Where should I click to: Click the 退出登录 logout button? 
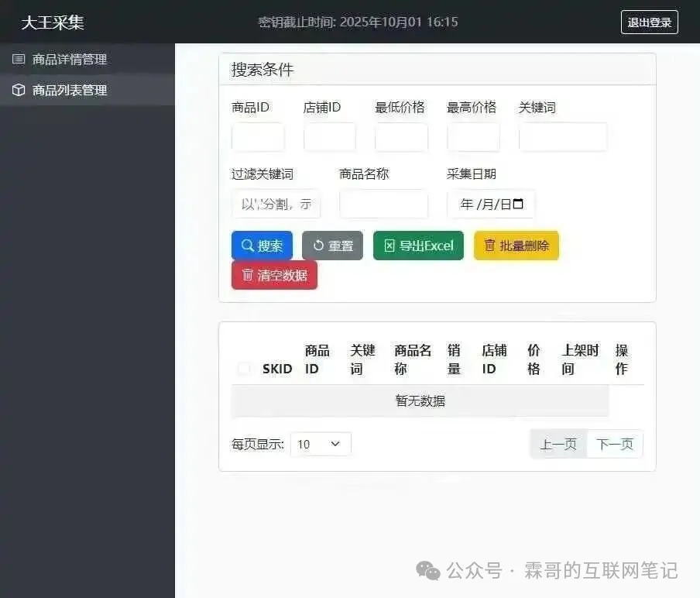pyautogui.click(x=649, y=22)
